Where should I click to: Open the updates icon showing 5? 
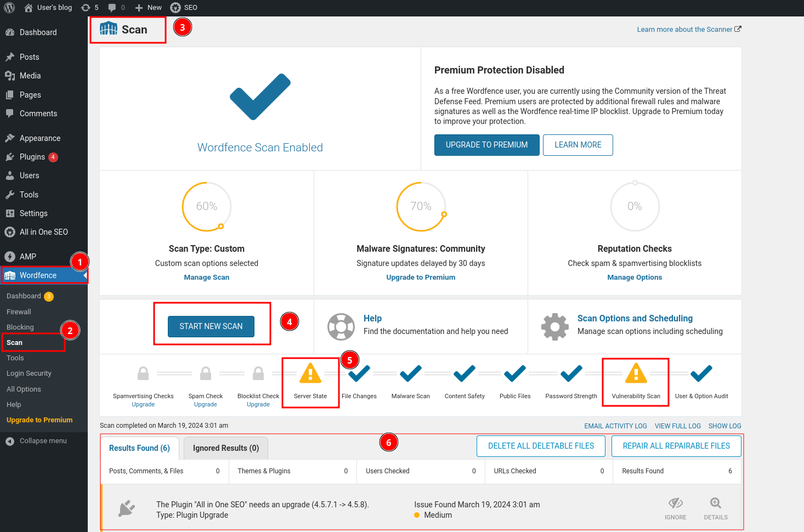[89, 8]
